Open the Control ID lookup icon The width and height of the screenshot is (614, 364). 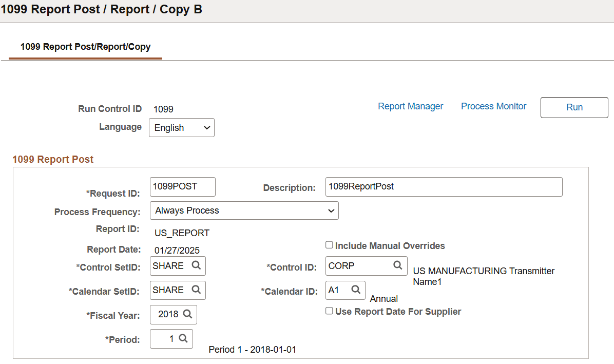pos(398,265)
